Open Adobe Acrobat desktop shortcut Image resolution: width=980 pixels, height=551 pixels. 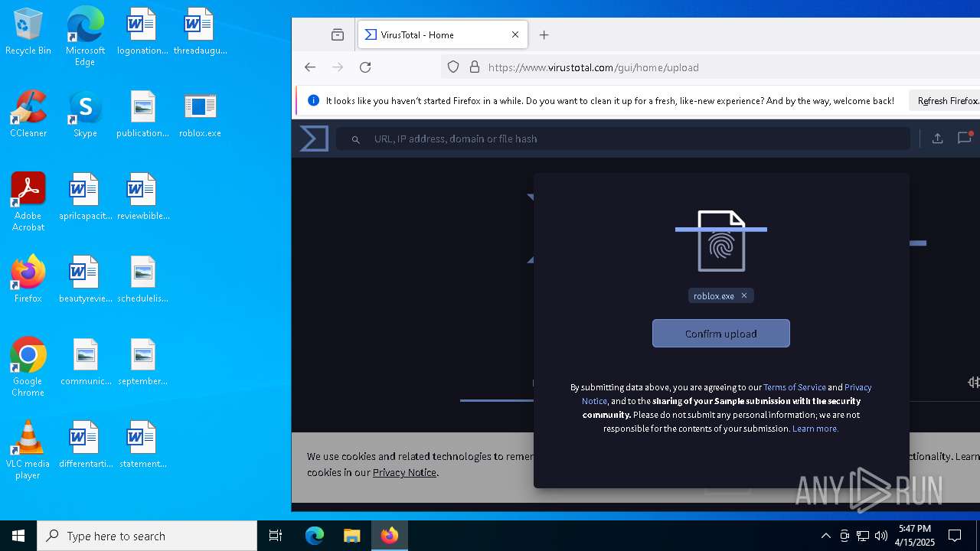point(28,201)
